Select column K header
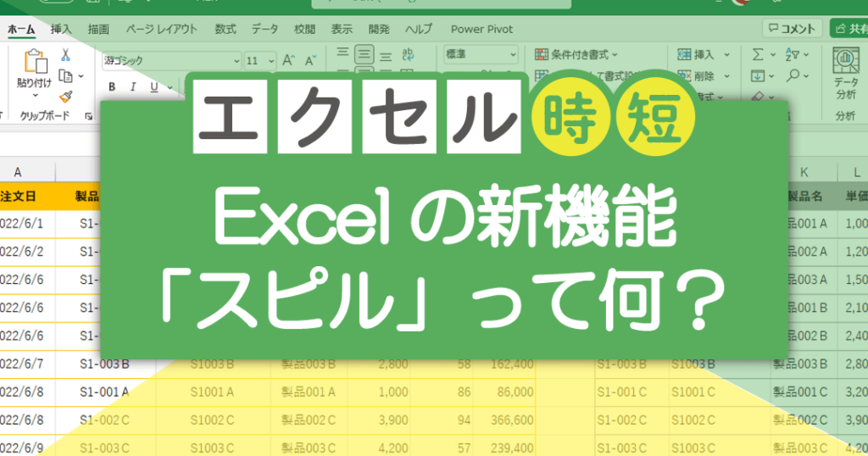 [x=804, y=173]
